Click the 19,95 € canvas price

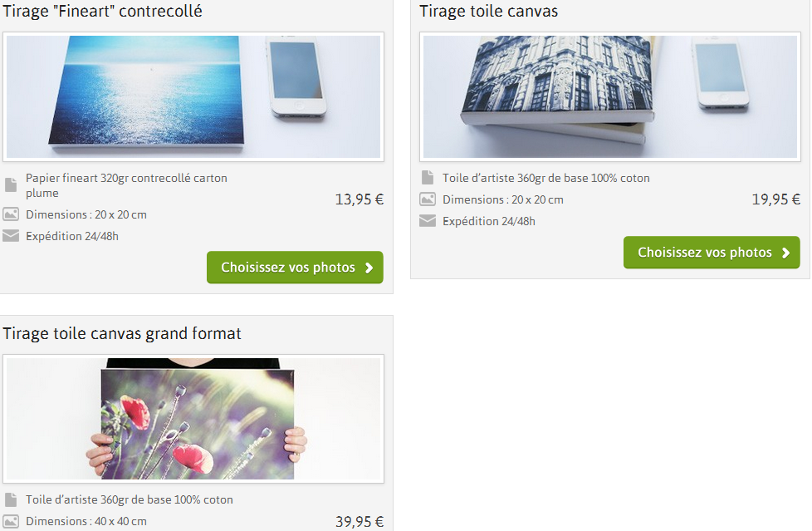[x=775, y=199]
